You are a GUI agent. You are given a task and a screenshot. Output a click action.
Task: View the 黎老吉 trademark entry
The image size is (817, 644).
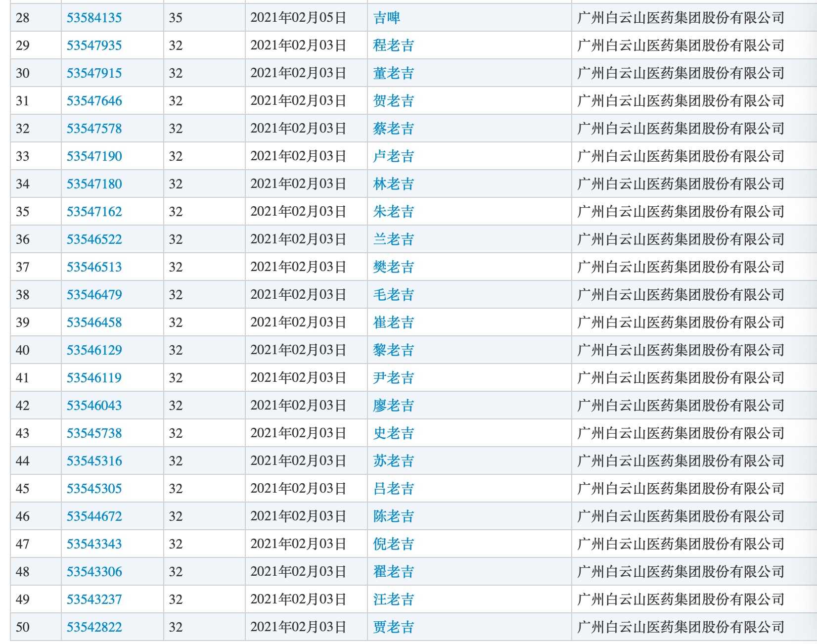point(393,350)
